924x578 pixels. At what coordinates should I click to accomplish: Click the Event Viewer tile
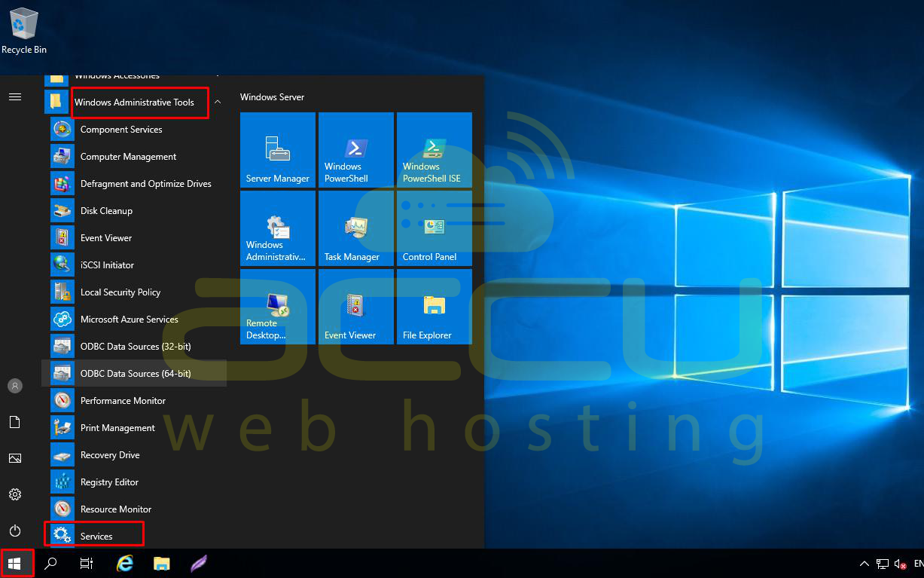356,307
